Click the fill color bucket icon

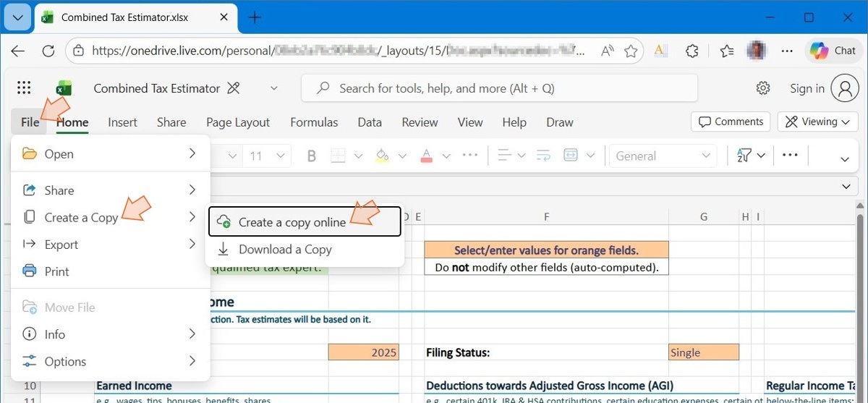(x=382, y=156)
